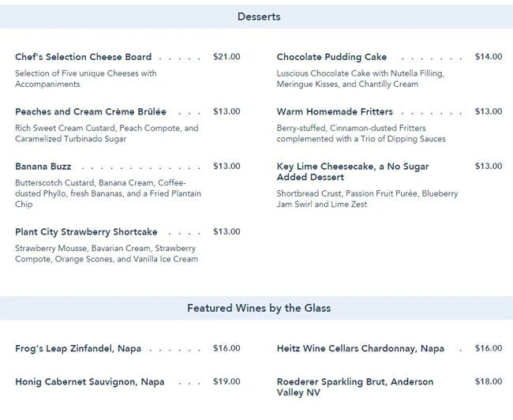Click the $19.00 Honig Cabernet price
The height and width of the screenshot is (420, 513).
[227, 381]
